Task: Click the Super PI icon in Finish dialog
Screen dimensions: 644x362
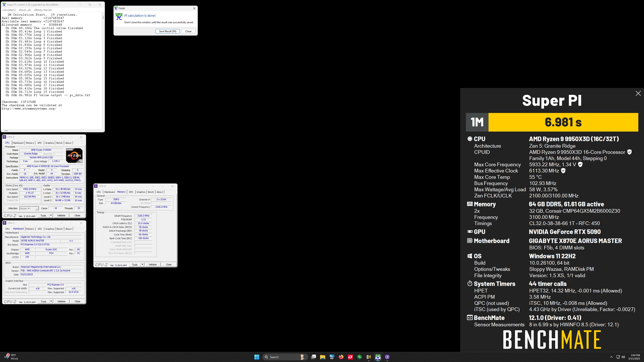Action: [x=119, y=16]
